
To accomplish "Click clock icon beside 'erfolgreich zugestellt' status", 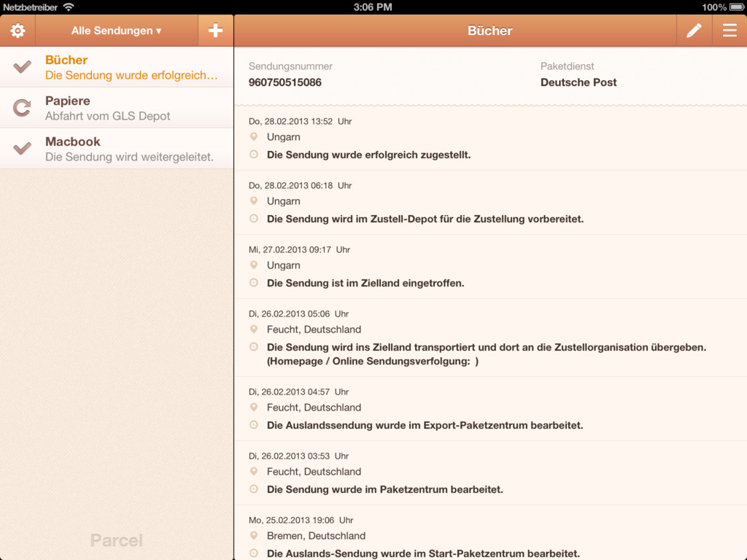I will pyautogui.click(x=254, y=155).
